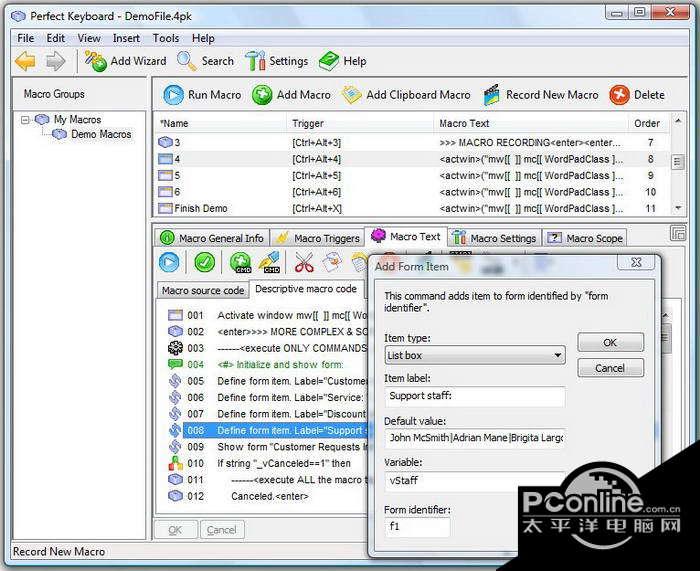Click the green plus CMD add command icon
This screenshot has height=571, width=700.
[241, 262]
